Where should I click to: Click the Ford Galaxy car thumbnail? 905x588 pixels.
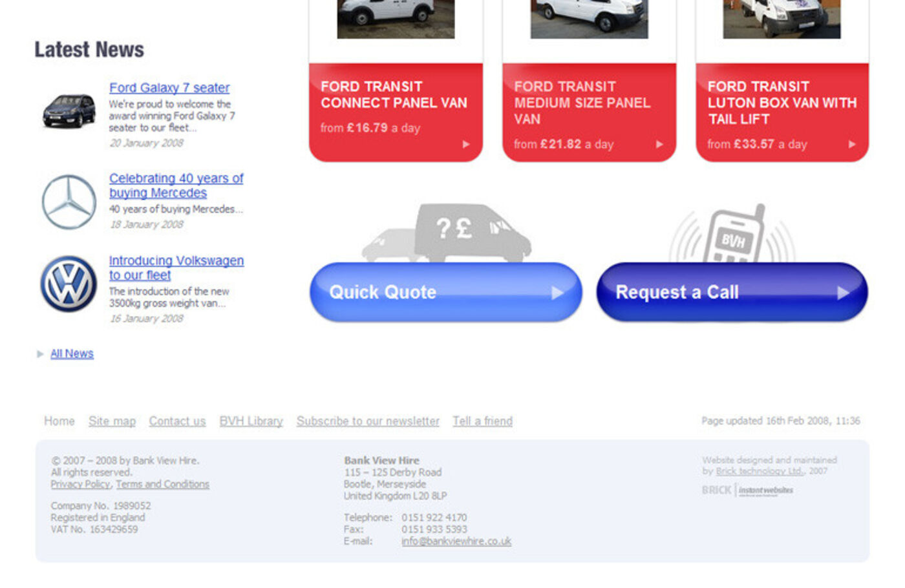coord(69,110)
